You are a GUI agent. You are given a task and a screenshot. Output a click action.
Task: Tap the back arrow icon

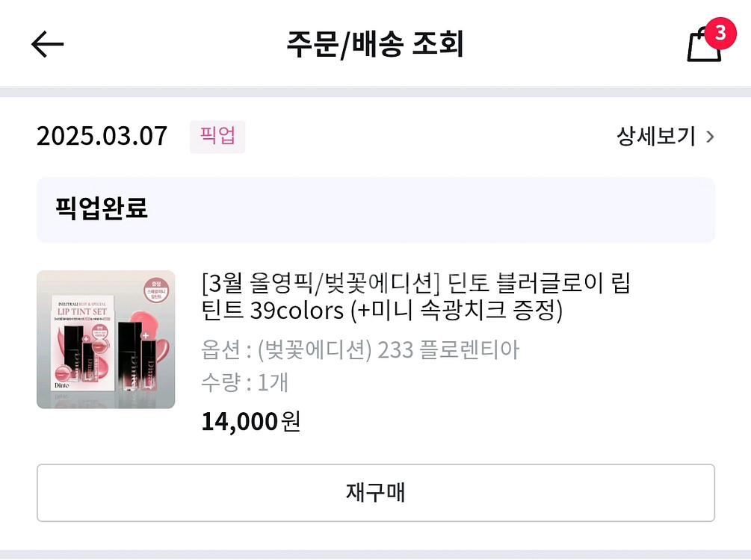(x=48, y=45)
